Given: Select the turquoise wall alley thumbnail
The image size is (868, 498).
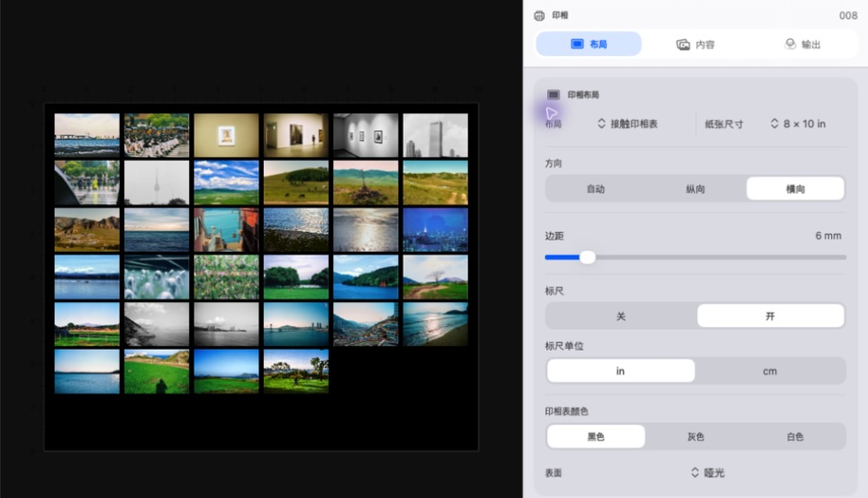Looking at the screenshot, I should [x=226, y=230].
